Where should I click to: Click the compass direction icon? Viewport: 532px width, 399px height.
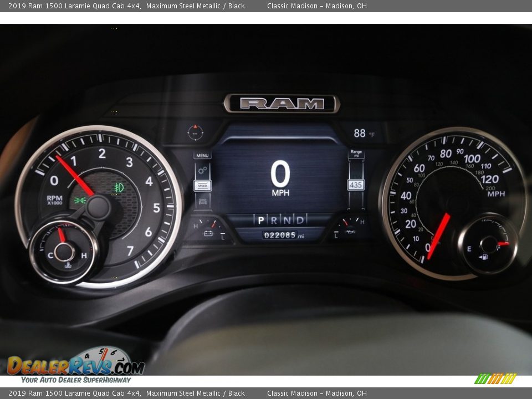pyautogui.click(x=195, y=132)
